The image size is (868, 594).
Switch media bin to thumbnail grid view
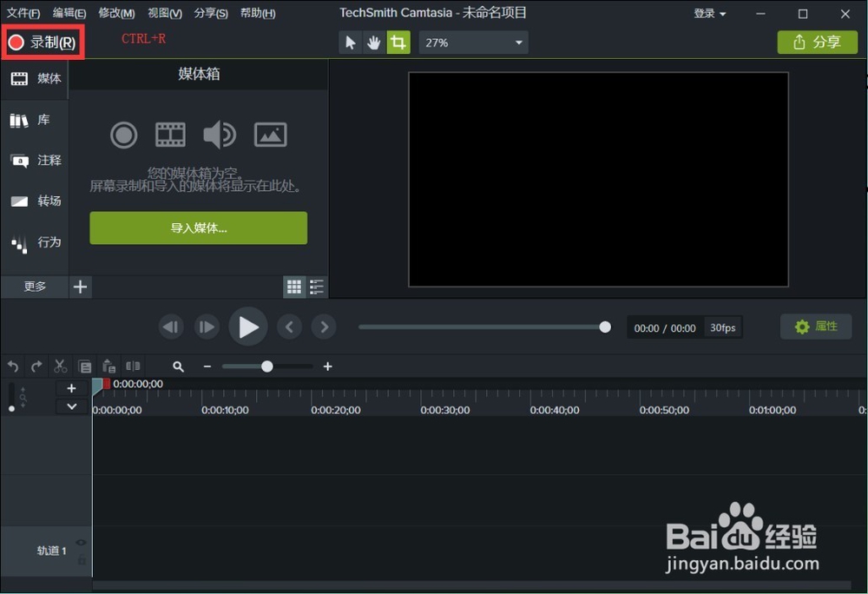click(x=294, y=287)
